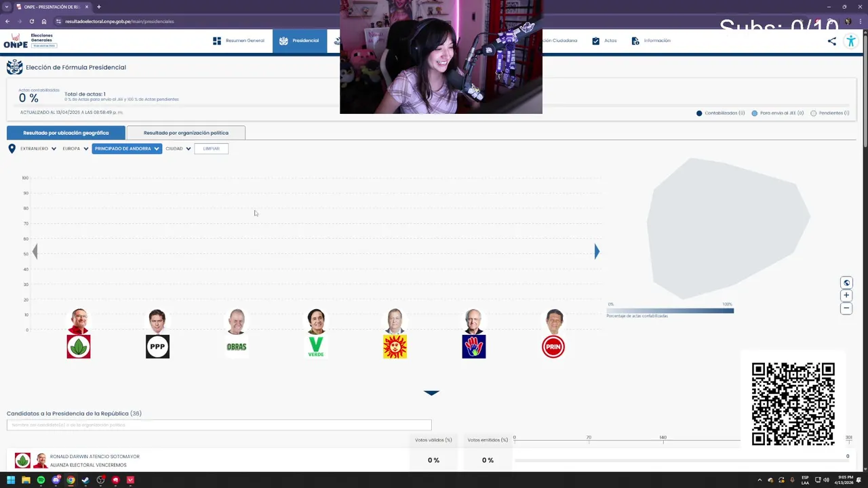The width and height of the screenshot is (868, 488).
Task: Go to previous candidates with left arrow
Action: pos(35,252)
